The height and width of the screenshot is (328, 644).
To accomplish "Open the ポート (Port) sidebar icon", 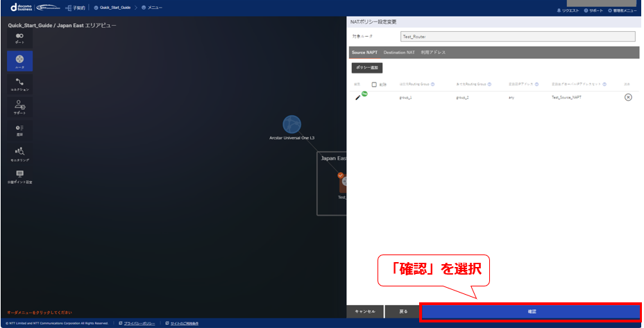I will (x=19, y=38).
